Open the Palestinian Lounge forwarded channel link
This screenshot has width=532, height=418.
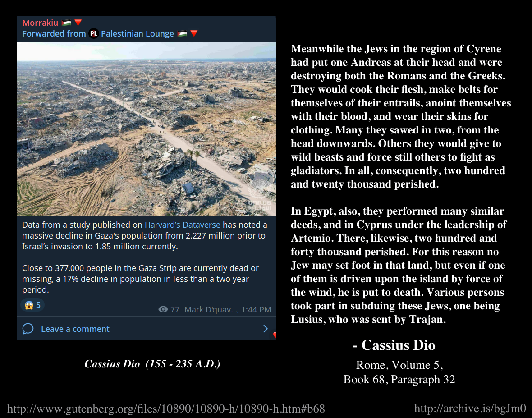[137, 33]
